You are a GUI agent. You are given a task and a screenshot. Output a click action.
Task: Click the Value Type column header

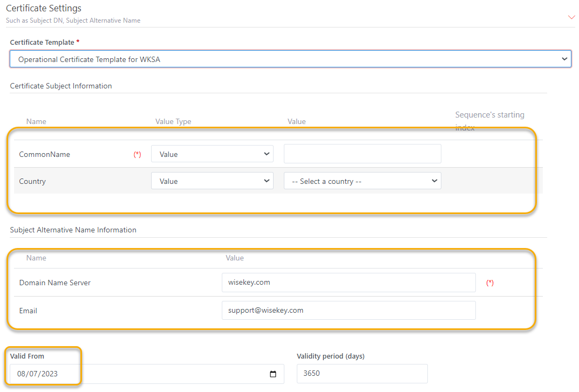point(173,121)
